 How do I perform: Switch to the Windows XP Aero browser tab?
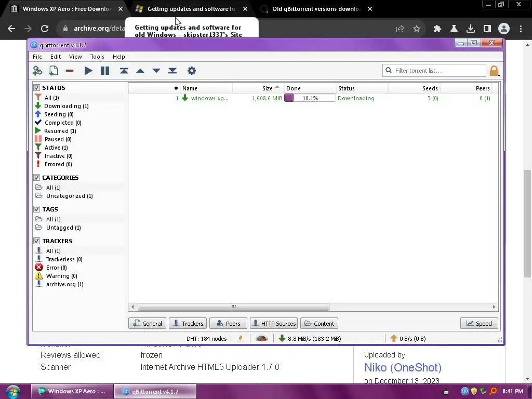pyautogui.click(x=66, y=9)
